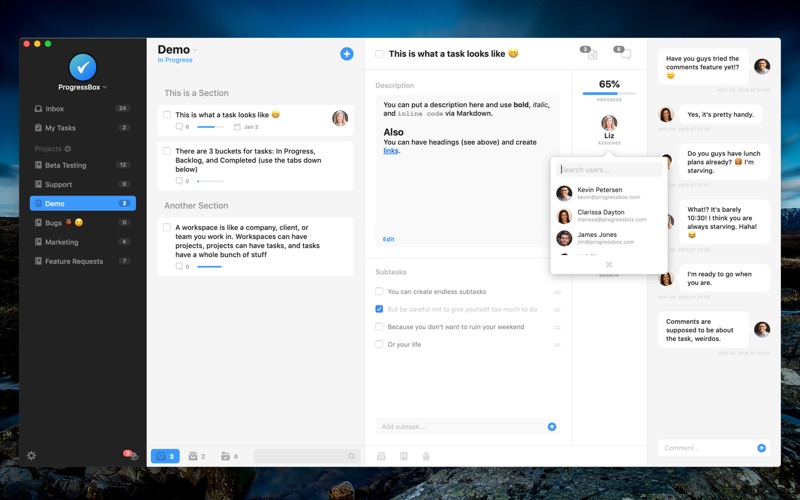Click Liz assignee avatar in detail panel
Viewport: 800px width, 500px height.
pos(609,123)
